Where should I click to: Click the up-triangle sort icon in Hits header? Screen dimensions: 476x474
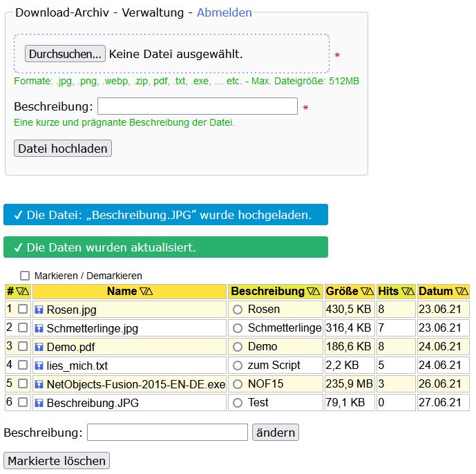point(411,292)
